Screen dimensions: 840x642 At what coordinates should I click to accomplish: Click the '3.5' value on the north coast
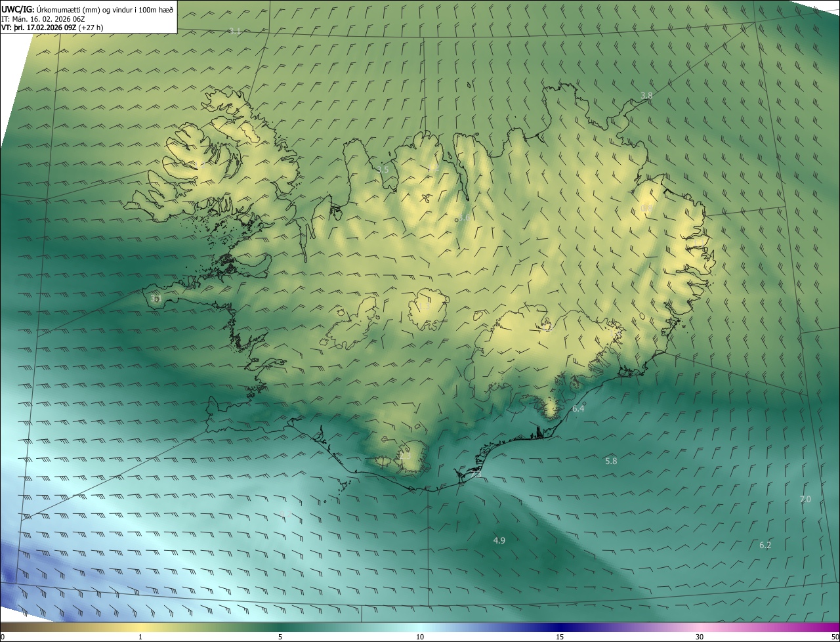click(383, 169)
